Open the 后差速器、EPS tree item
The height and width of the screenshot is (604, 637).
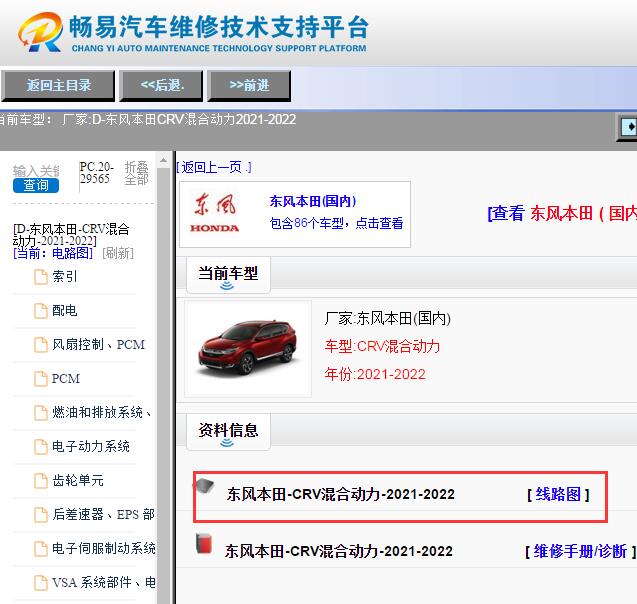[x=103, y=514]
